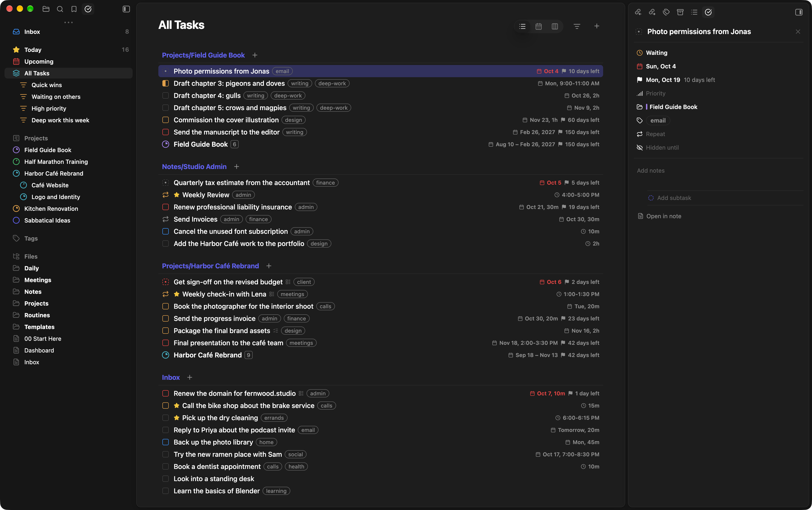
Task: Collapse the left sidebar with panel icon
Action: tap(126, 9)
